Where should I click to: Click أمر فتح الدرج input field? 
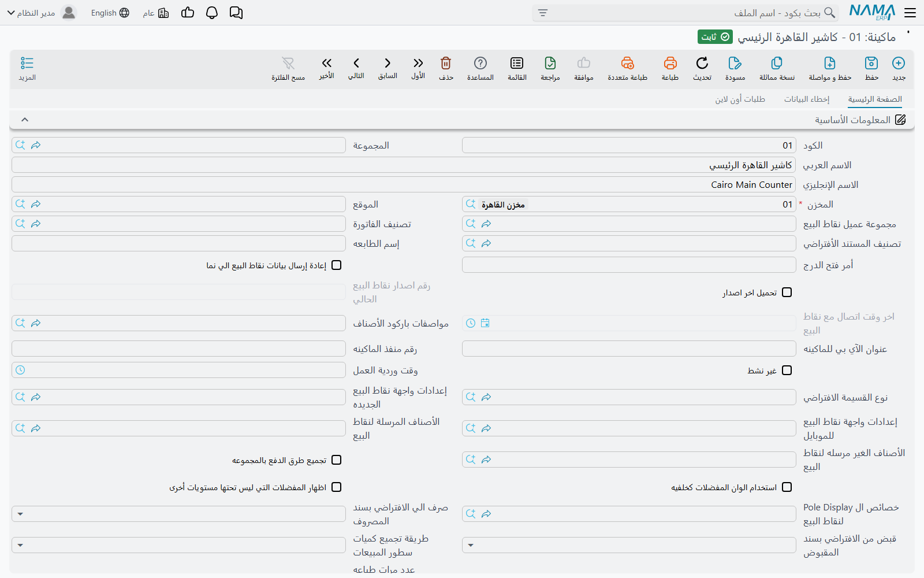point(629,265)
